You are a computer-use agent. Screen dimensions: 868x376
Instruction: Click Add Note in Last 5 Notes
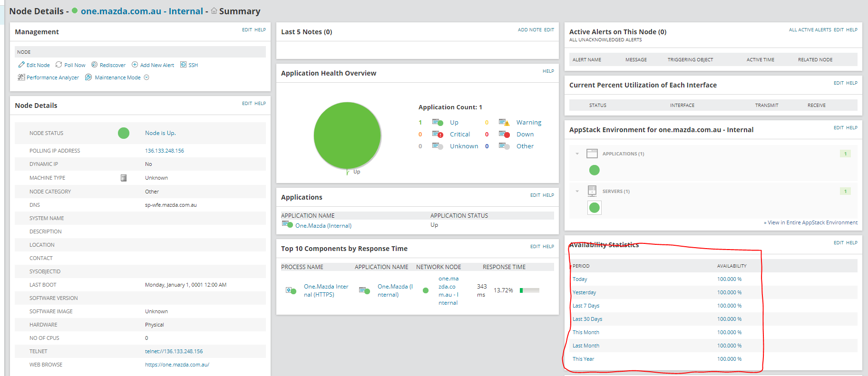point(530,29)
